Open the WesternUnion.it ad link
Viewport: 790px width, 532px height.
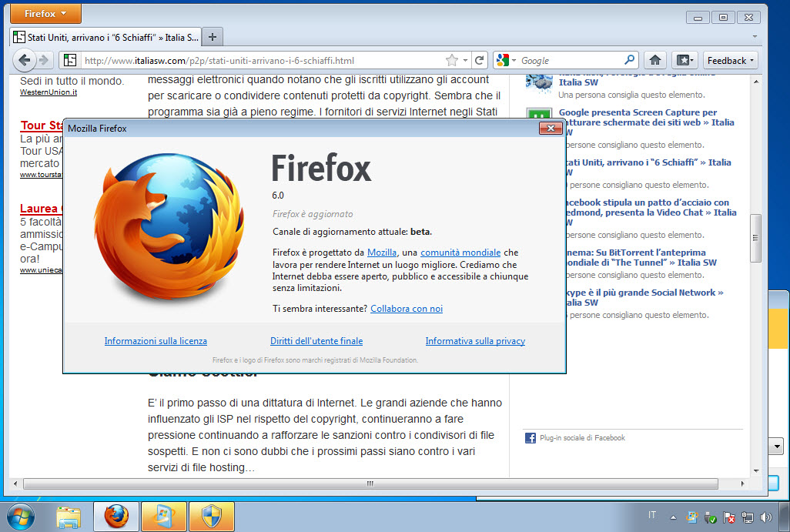click(49, 92)
